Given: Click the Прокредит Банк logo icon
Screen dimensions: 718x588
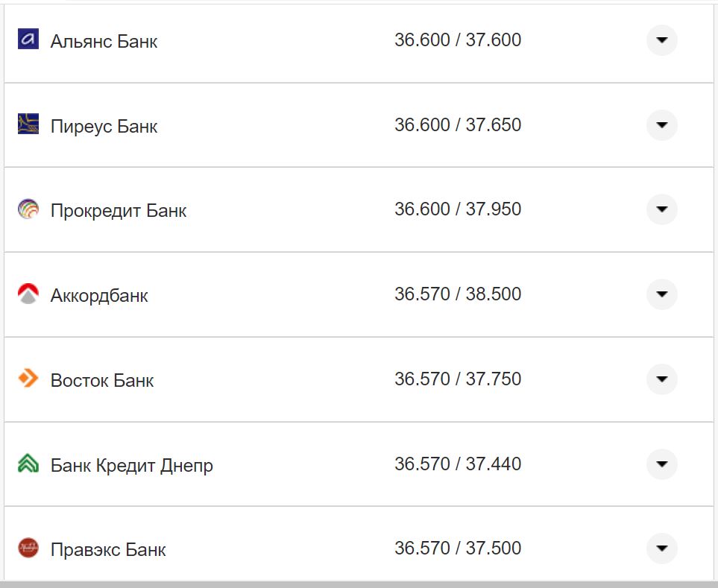Looking at the screenshot, I should pyautogui.click(x=27, y=209).
